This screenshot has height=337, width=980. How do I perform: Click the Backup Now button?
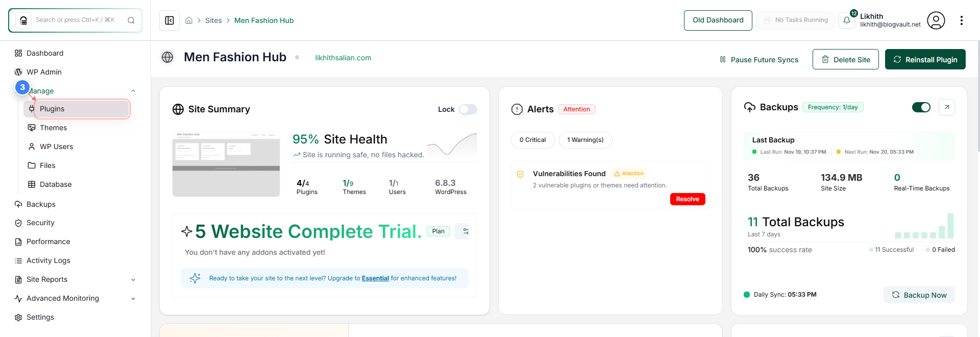click(919, 295)
